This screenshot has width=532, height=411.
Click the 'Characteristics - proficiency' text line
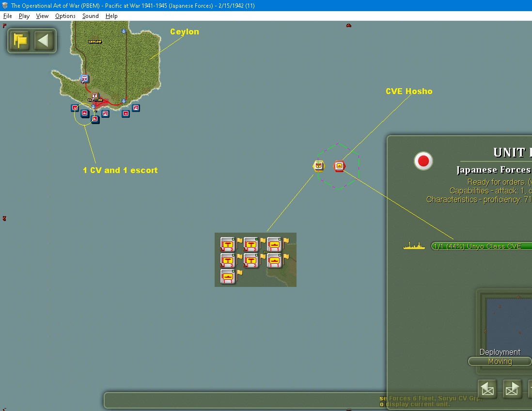[x=479, y=200]
